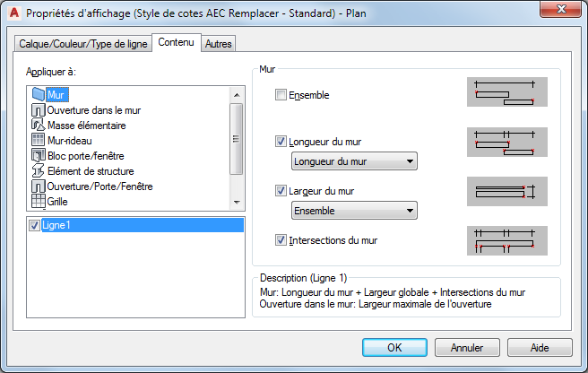Open the Ensemble dropdown under Largeur
Viewport: 588px width, 373px height.
tap(355, 211)
